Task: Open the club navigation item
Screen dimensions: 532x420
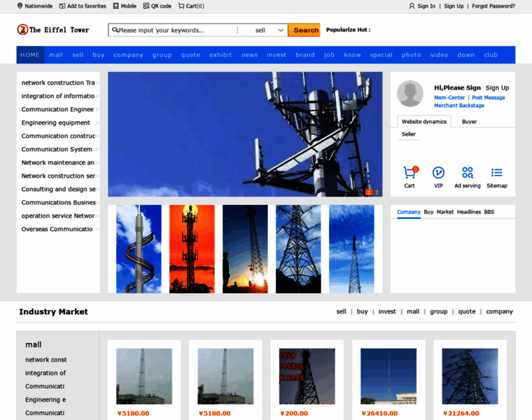Action: click(x=491, y=55)
